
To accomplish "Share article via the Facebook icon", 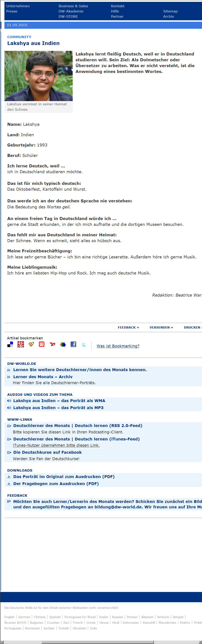I will pyautogui.click(x=73, y=344).
